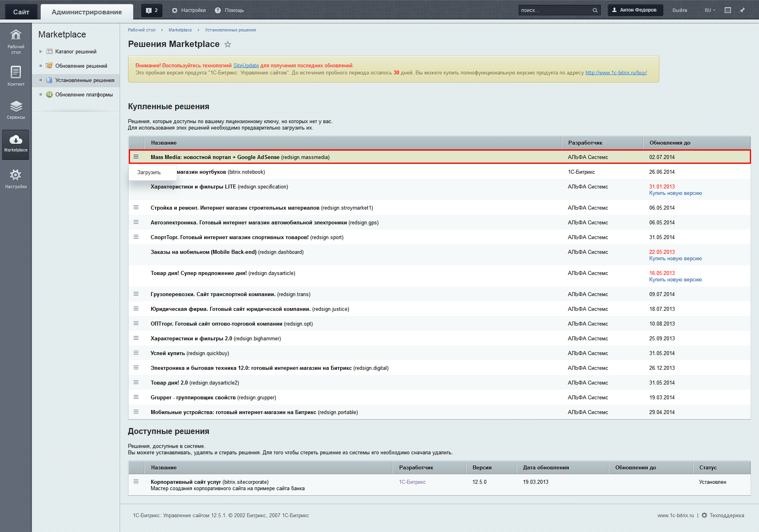Open row menu for Товар дня! 2.0

pyautogui.click(x=136, y=383)
